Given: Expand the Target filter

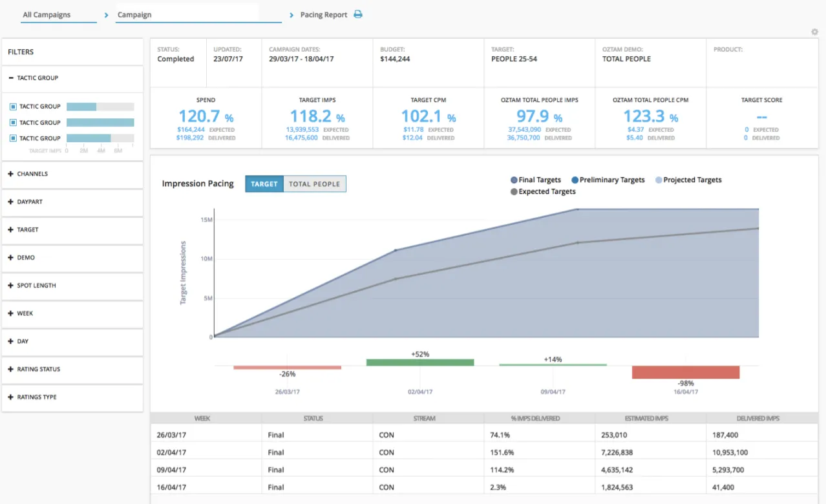Looking at the screenshot, I should (11, 230).
